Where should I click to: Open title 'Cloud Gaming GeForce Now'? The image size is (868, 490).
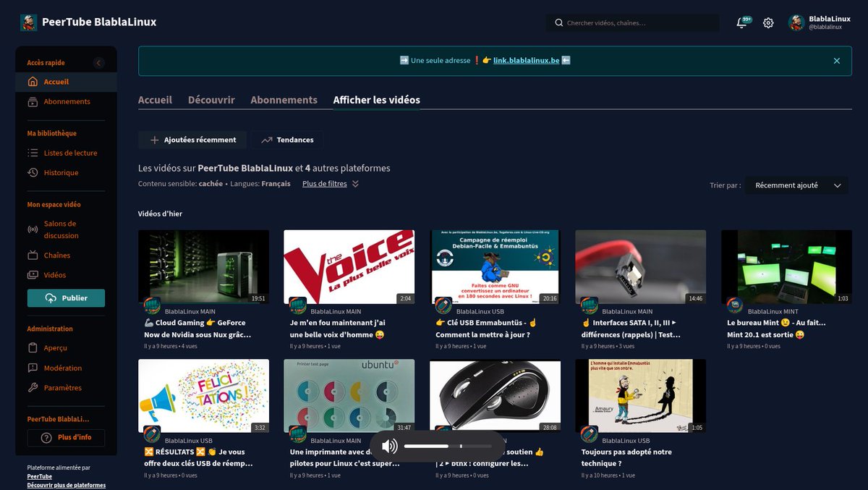coord(198,329)
